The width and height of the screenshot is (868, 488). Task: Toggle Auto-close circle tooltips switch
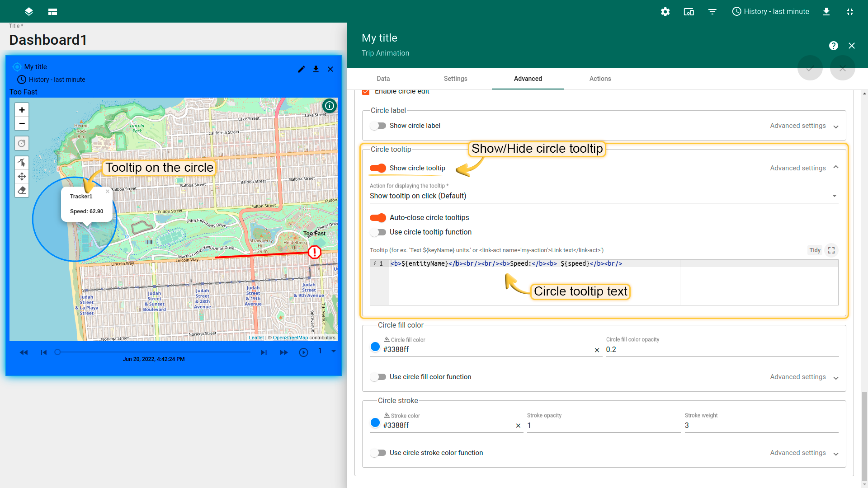378,218
